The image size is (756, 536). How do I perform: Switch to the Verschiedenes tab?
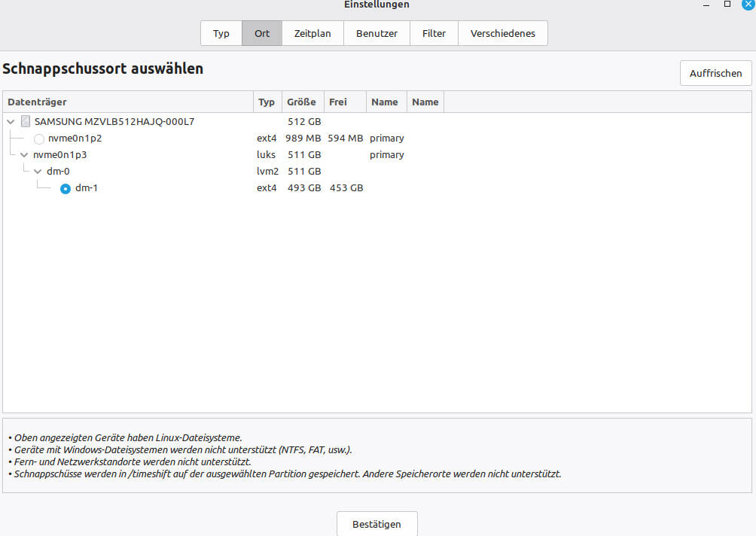(502, 33)
